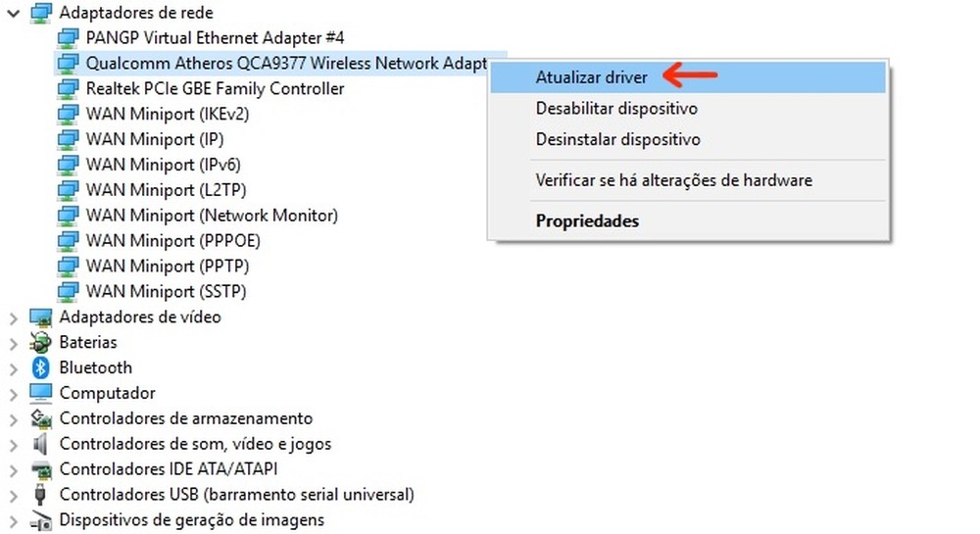
Task: Click the Dispositivos de geração de imagens icon
Action: click(40, 520)
